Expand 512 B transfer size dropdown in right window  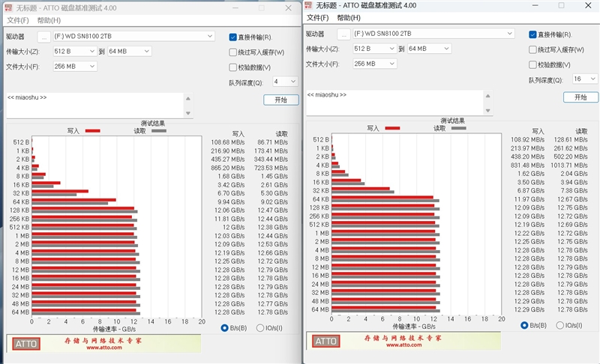[373, 49]
